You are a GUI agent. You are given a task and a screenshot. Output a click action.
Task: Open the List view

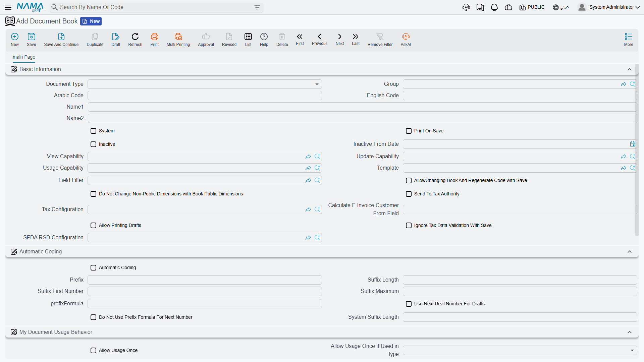click(248, 39)
